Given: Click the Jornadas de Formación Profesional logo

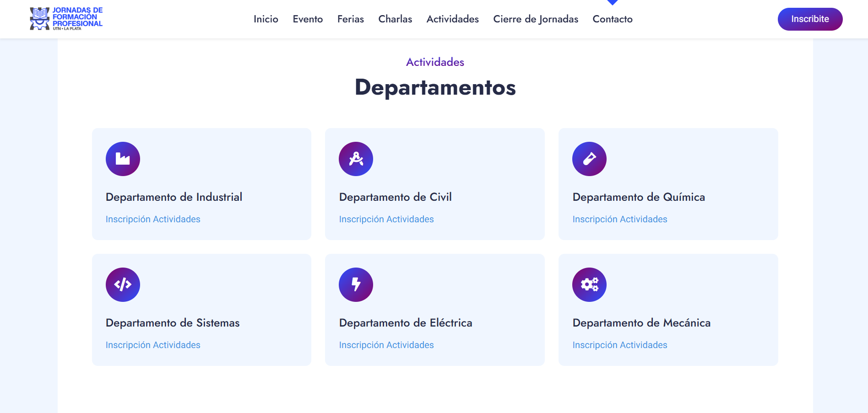Looking at the screenshot, I should tap(66, 19).
